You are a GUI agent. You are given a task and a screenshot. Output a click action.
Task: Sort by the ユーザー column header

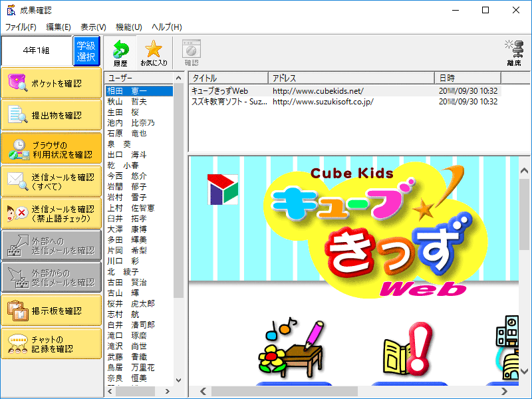140,78
